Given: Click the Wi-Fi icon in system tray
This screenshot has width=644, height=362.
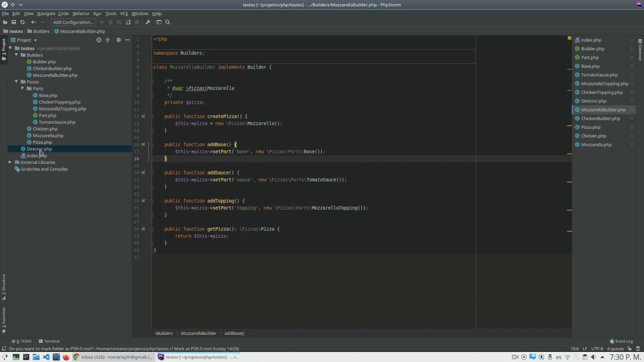Looking at the screenshot, I should click(x=568, y=357).
